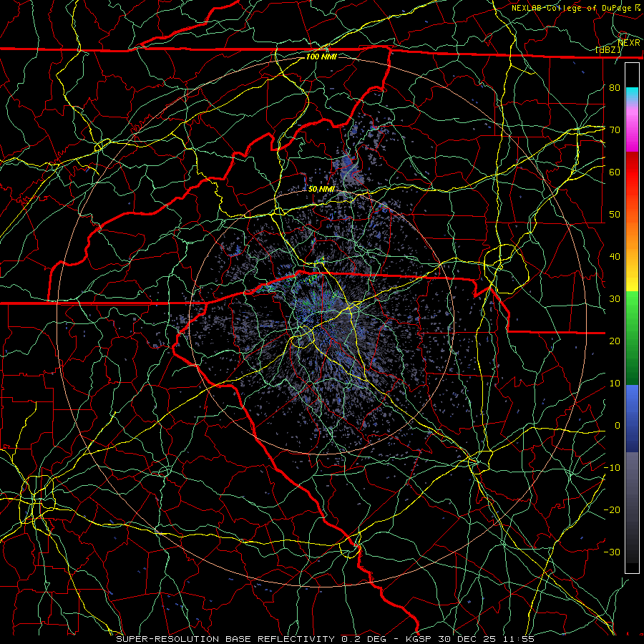644x644 pixels.
Task: Click the 0 dBZ scale value
Action: tap(617, 426)
